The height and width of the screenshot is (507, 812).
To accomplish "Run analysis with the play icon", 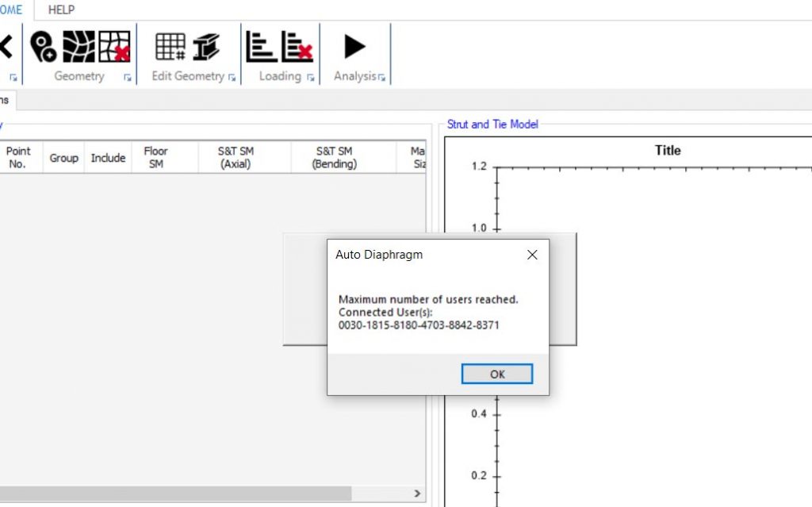I will (354, 47).
